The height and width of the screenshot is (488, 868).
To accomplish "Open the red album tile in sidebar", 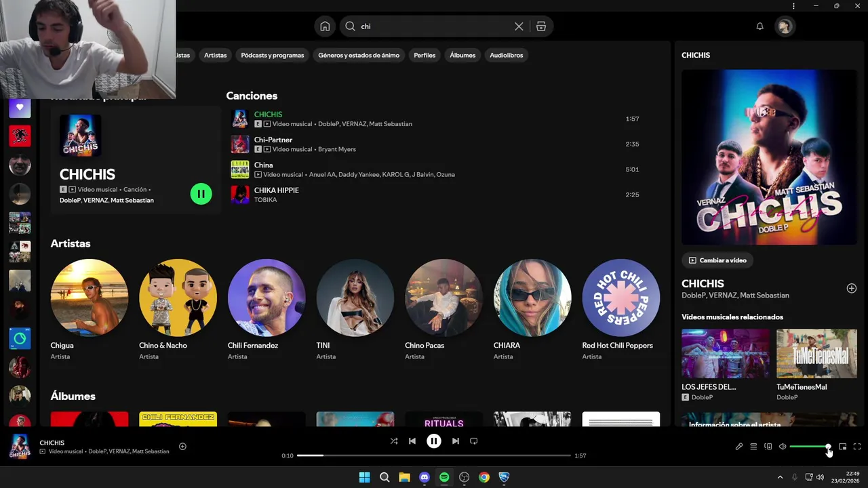I will pyautogui.click(x=20, y=136).
